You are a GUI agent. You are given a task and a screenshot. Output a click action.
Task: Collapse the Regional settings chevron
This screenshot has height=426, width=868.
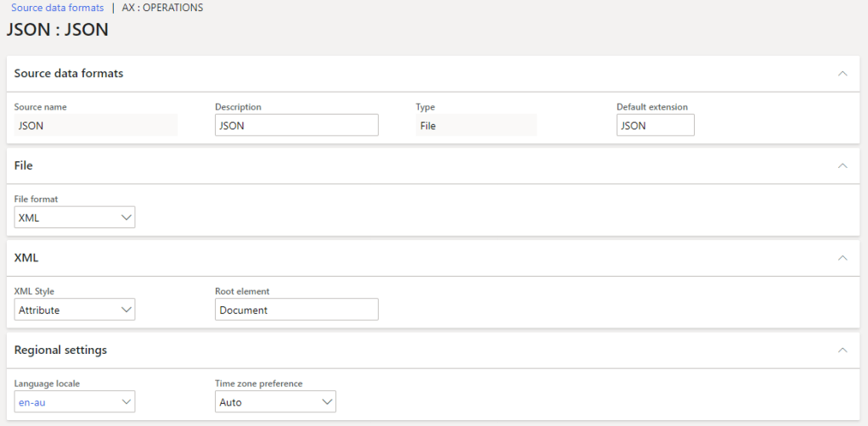pos(843,350)
